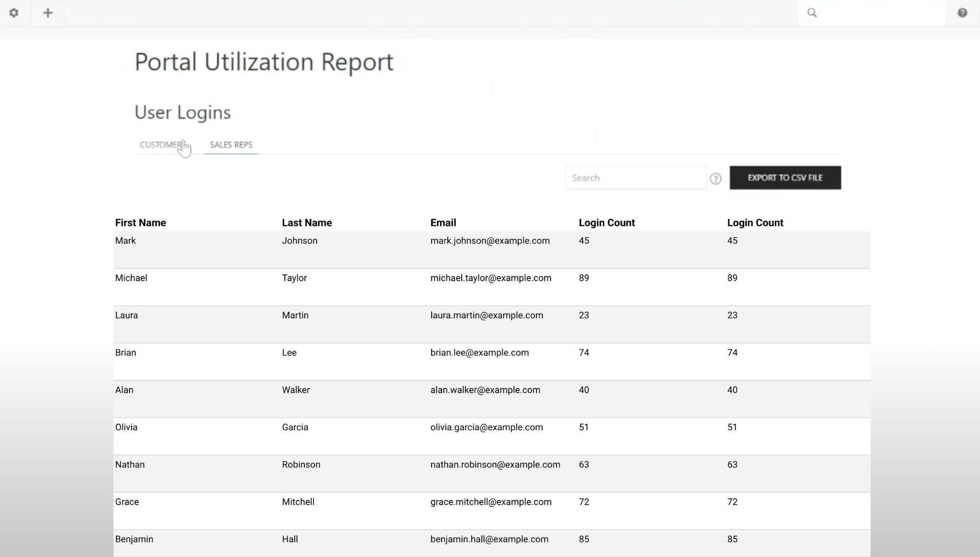The image size is (980, 557).
Task: Click the plus icon in top bar
Action: (48, 13)
